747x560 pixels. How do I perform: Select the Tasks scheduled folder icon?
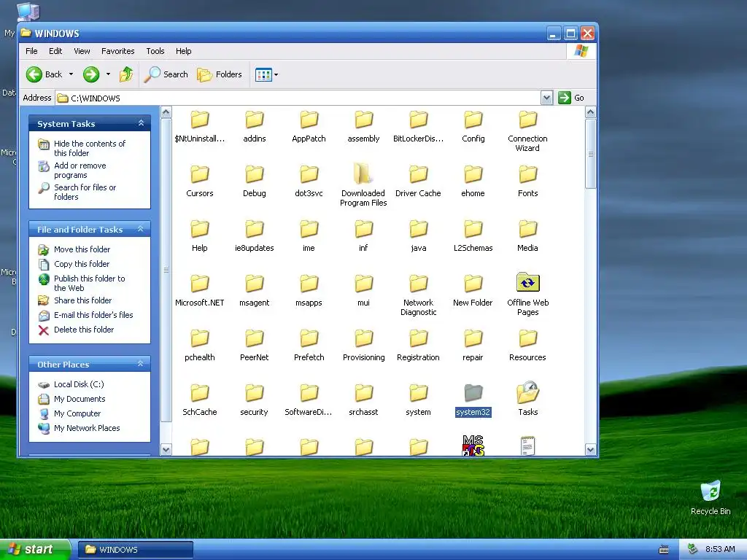(x=527, y=399)
